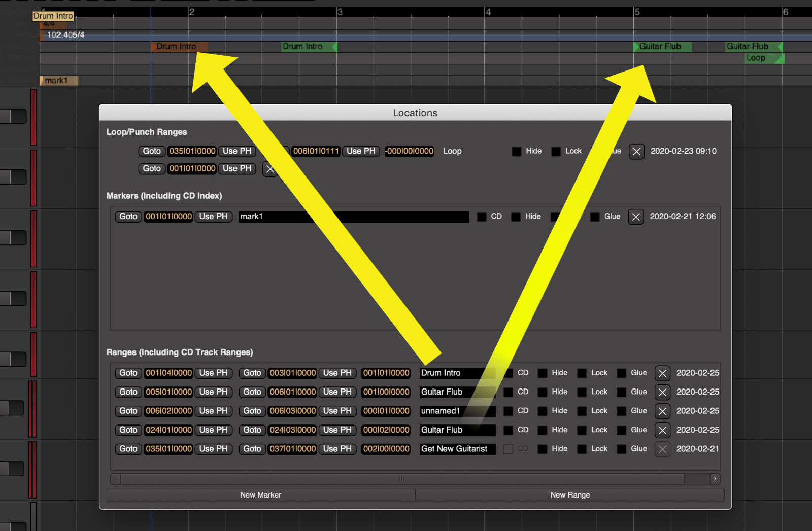The width and height of the screenshot is (812, 531).
Task: Click the New Range button
Action: pos(569,495)
